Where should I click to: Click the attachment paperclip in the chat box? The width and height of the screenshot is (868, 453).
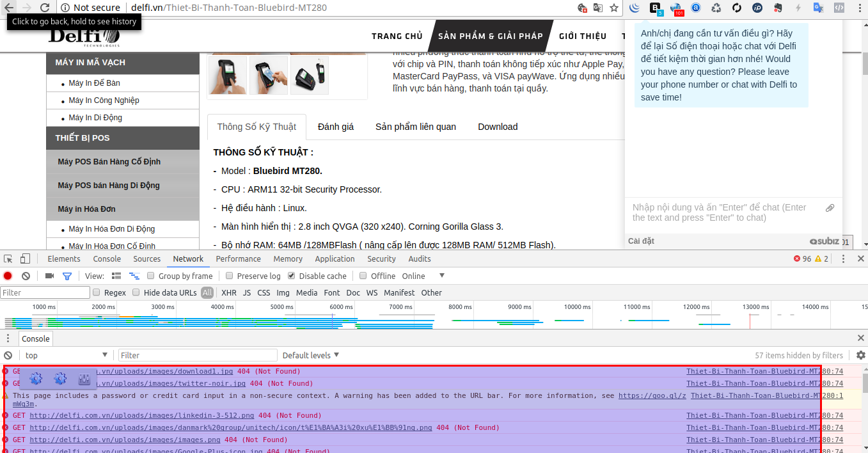[830, 208]
